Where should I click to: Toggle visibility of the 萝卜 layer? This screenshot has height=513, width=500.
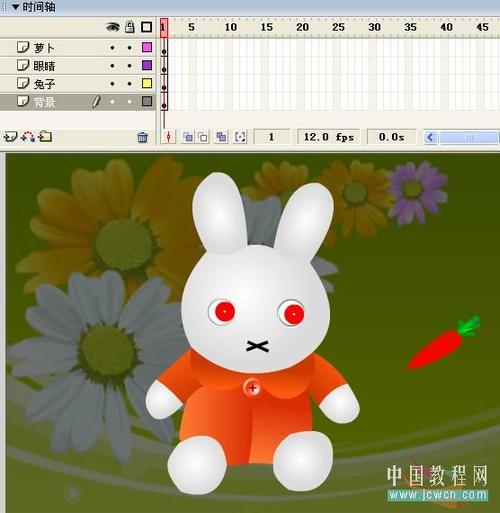(x=112, y=48)
